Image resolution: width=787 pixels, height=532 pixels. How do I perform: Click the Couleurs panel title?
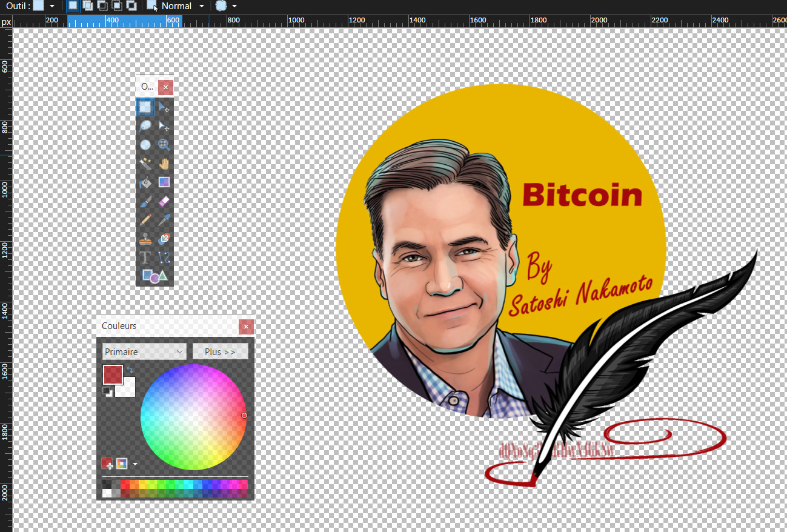(119, 326)
